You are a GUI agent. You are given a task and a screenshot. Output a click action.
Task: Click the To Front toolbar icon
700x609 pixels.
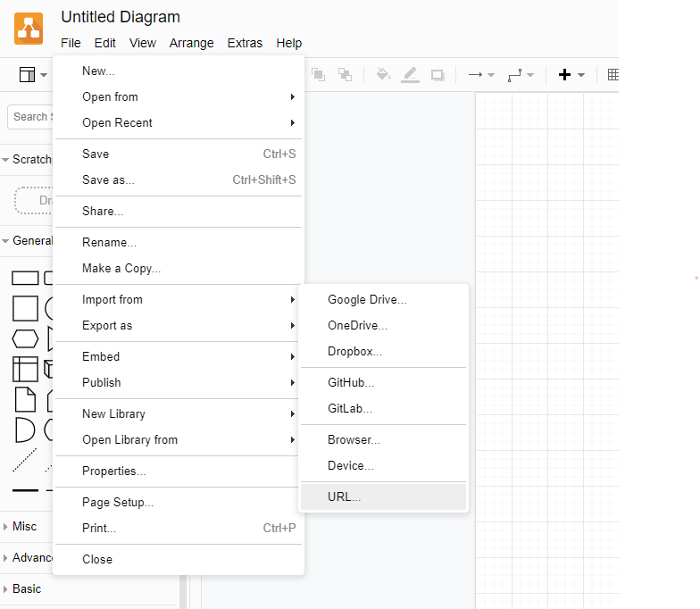click(x=318, y=75)
